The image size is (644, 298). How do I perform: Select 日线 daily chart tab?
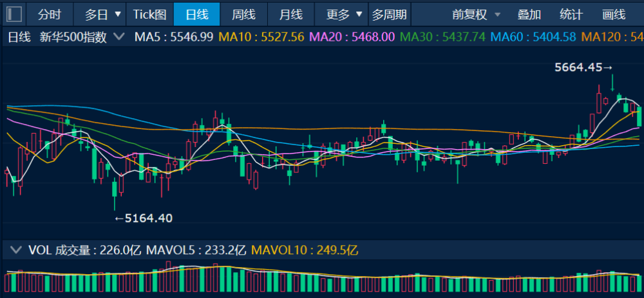tap(196, 14)
